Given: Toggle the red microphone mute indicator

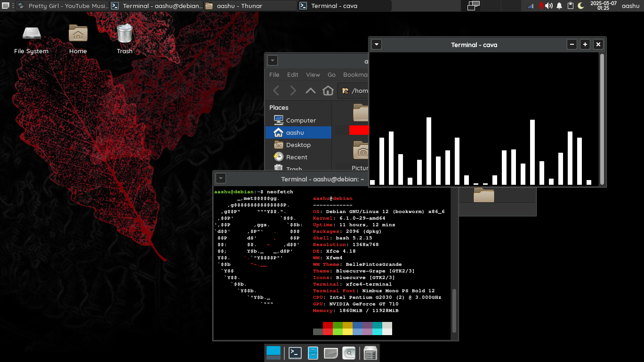Looking at the screenshot, I should point(540,6).
